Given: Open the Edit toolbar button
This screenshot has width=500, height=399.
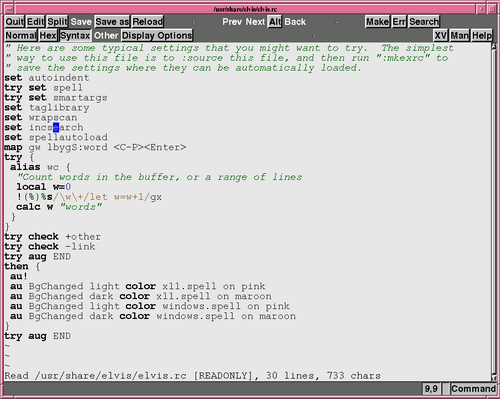Looking at the screenshot, I should click(x=35, y=22).
